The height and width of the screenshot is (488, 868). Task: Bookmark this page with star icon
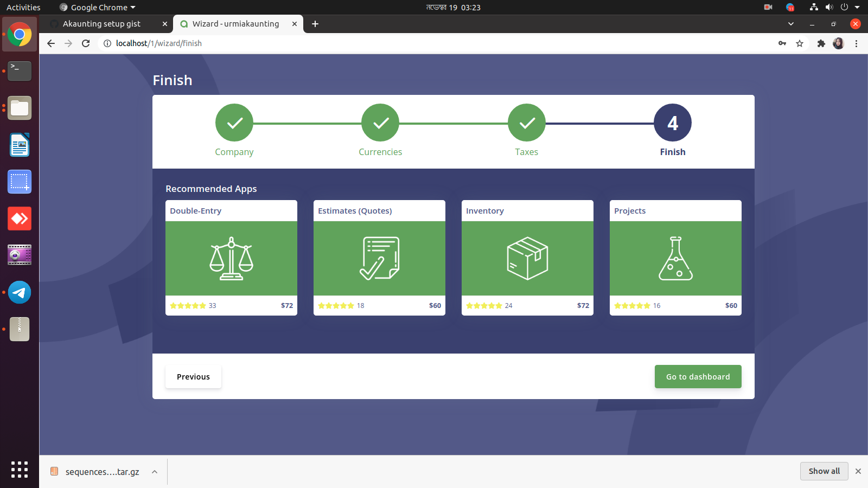(x=800, y=43)
